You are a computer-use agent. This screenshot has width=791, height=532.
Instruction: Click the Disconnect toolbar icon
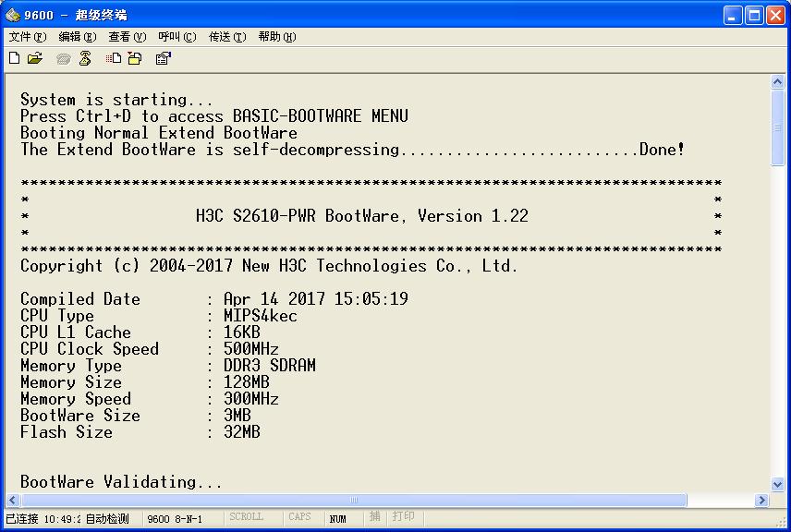[85, 58]
